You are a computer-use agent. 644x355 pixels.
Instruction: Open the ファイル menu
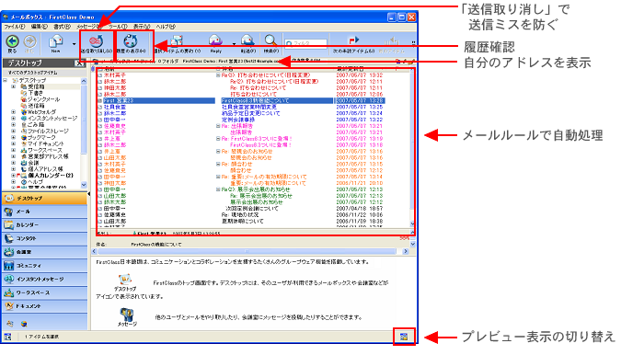click(14, 27)
